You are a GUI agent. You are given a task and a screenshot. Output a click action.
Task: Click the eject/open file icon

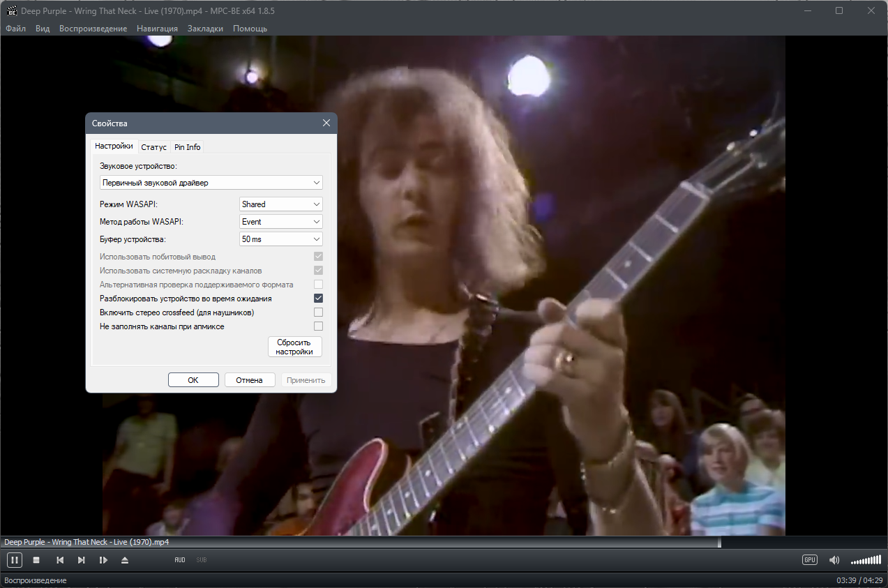(x=125, y=560)
